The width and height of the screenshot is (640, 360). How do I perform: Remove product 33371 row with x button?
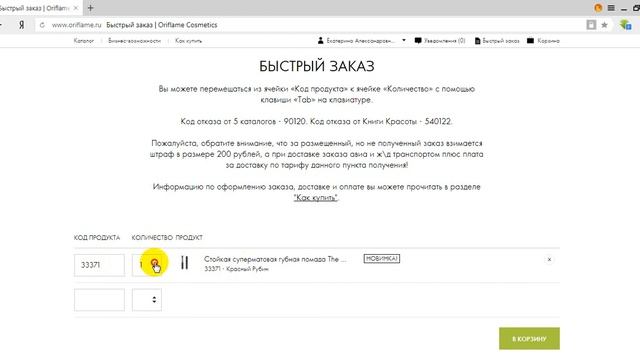pos(549,259)
